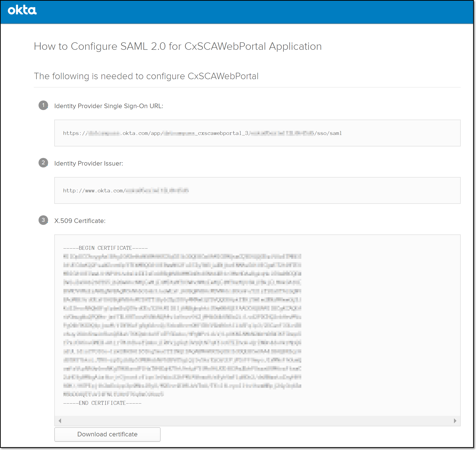Click the horizontal scrollbar track of certificate box
The height and width of the screenshot is (450, 476).
point(257,421)
